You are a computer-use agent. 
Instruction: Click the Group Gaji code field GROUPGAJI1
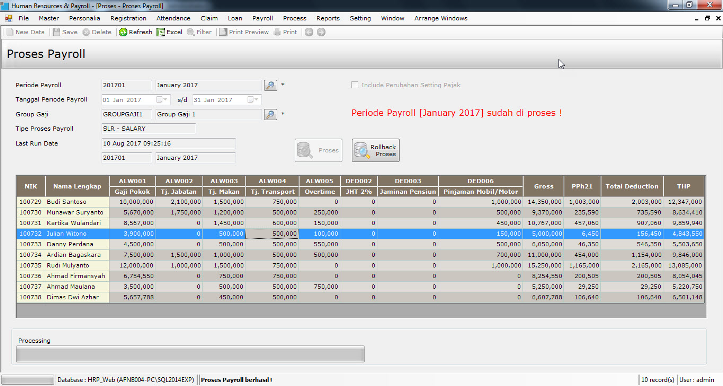[x=126, y=114]
